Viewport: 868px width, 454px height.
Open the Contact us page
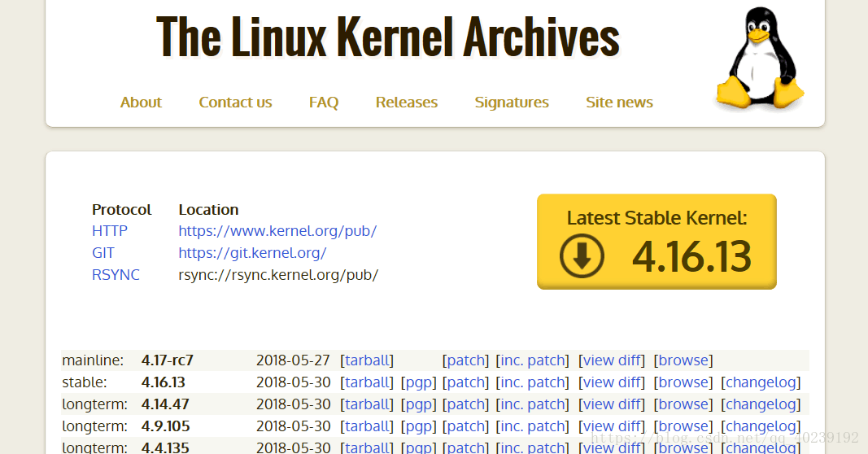(235, 103)
